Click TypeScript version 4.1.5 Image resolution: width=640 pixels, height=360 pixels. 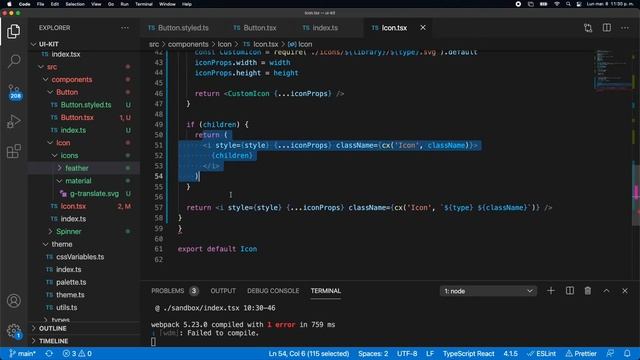[x=510, y=353]
